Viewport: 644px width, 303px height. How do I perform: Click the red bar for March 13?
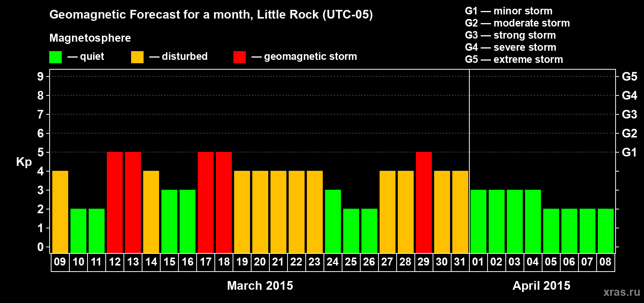point(133,203)
